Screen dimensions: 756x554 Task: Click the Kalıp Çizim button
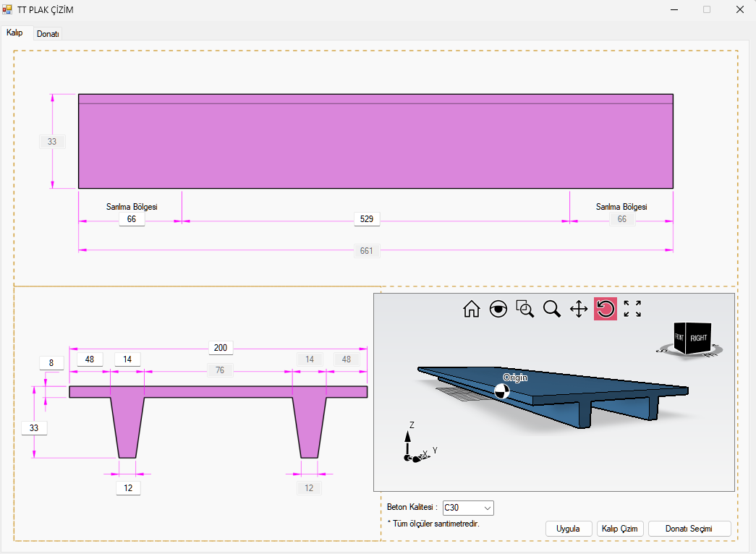(x=620, y=529)
